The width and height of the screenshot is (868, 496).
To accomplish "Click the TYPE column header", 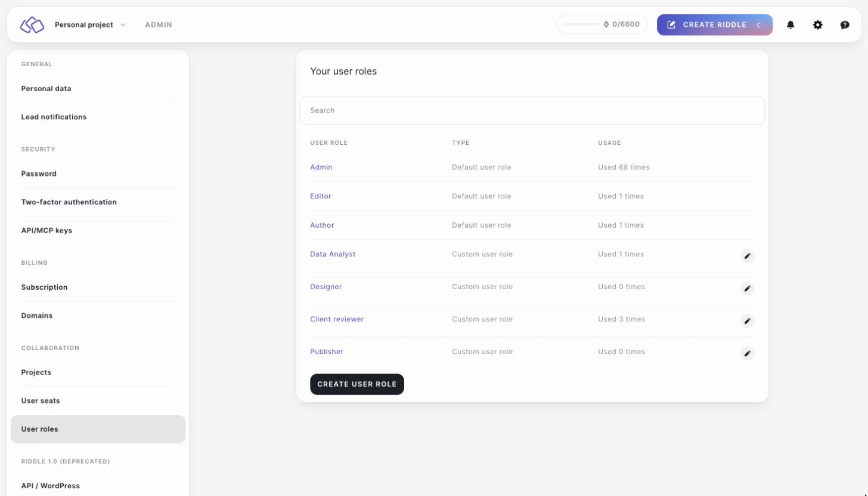I will tap(461, 143).
